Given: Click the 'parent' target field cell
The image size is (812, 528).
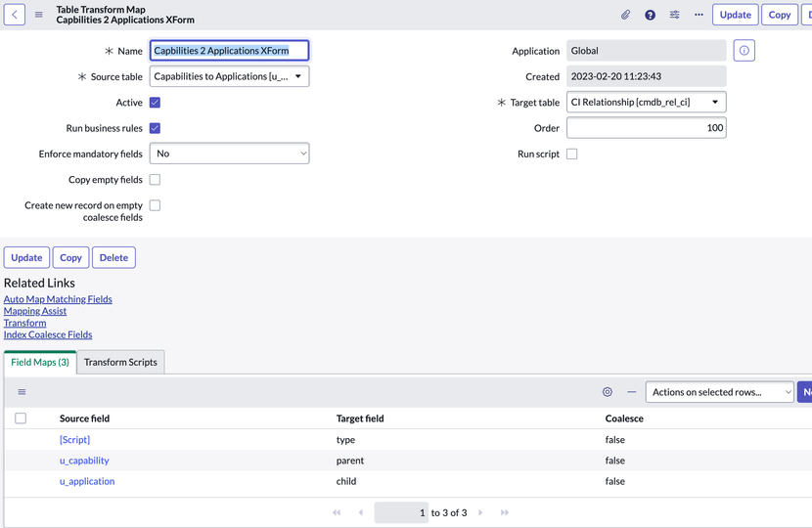Looking at the screenshot, I should pyautogui.click(x=350, y=461).
